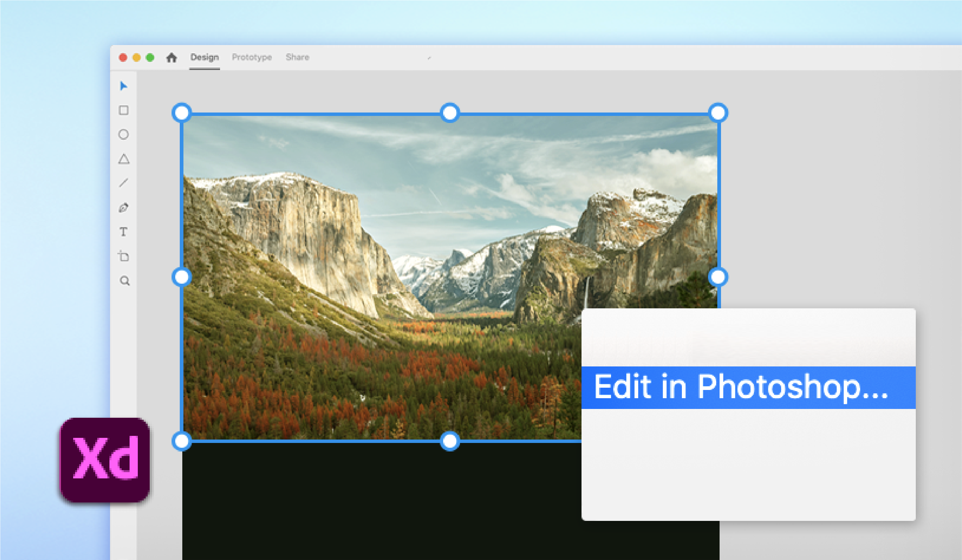962x560 pixels.
Task: Keep Design mode active by clicking it
Action: [205, 57]
